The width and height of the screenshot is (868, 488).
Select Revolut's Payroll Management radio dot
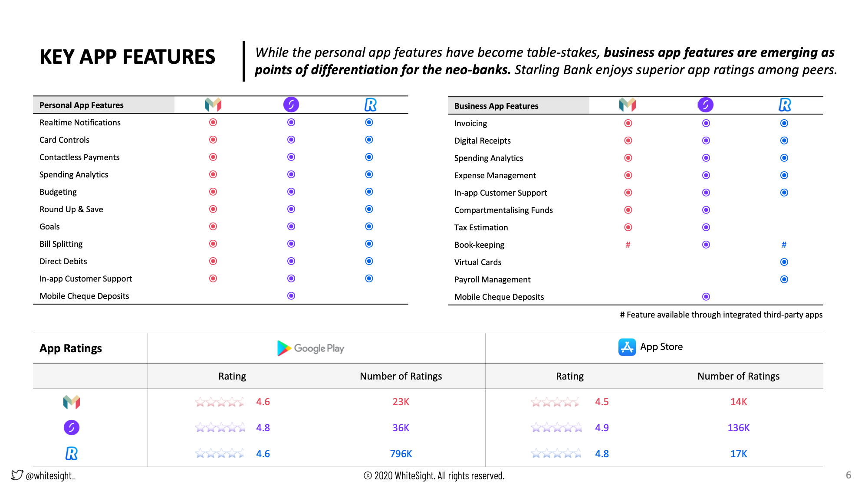[784, 279]
